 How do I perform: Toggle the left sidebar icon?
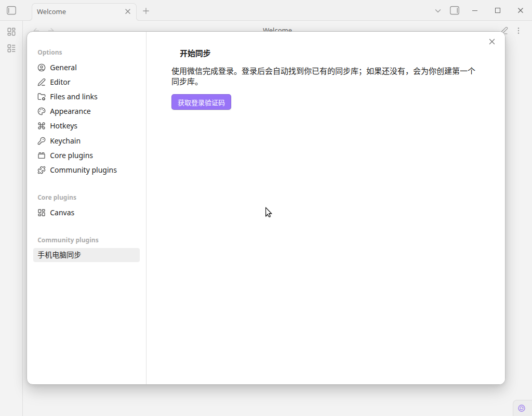click(x=11, y=10)
